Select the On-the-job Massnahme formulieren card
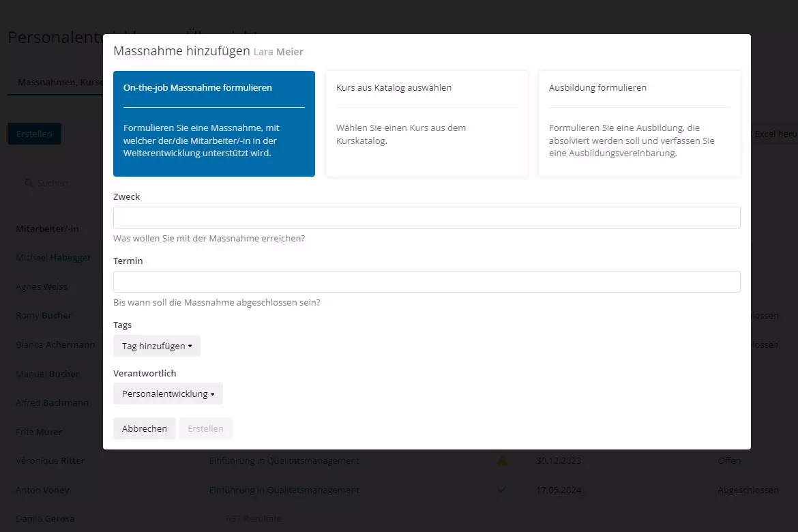Viewport: 798px width, 532px height. 213,123
